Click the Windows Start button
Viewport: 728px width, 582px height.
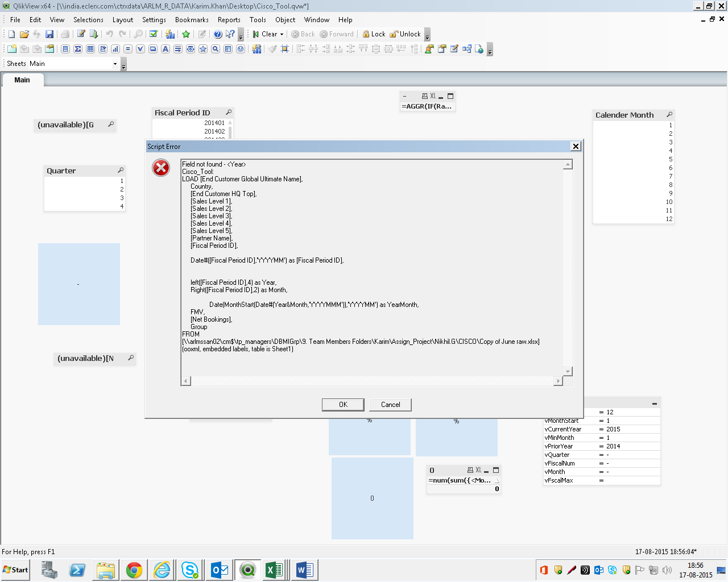pos(15,570)
